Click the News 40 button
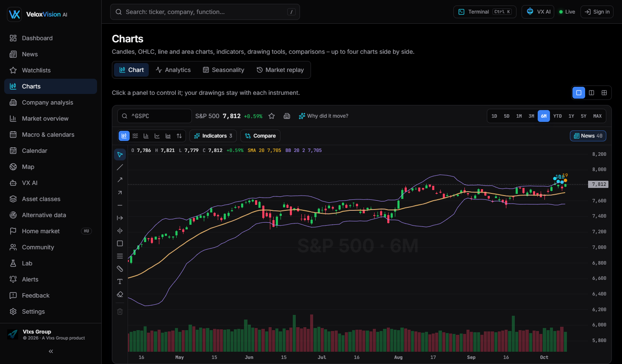The width and height of the screenshot is (622, 364). click(x=588, y=136)
